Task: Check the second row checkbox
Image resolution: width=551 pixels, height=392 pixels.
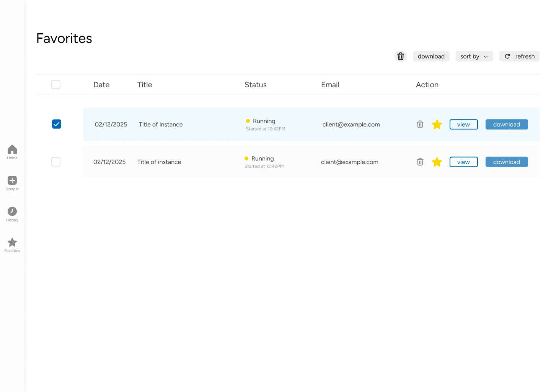Action: click(56, 162)
